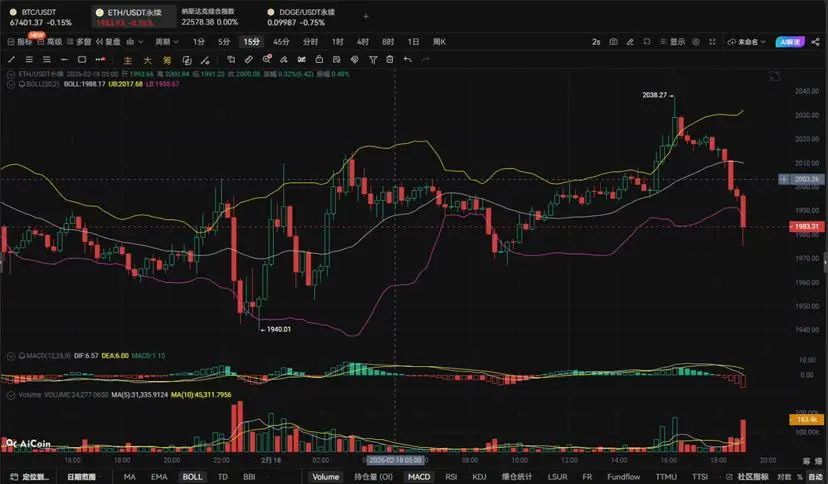Select the 45分 timeframe
This screenshot has width=828, height=484.
(x=281, y=42)
